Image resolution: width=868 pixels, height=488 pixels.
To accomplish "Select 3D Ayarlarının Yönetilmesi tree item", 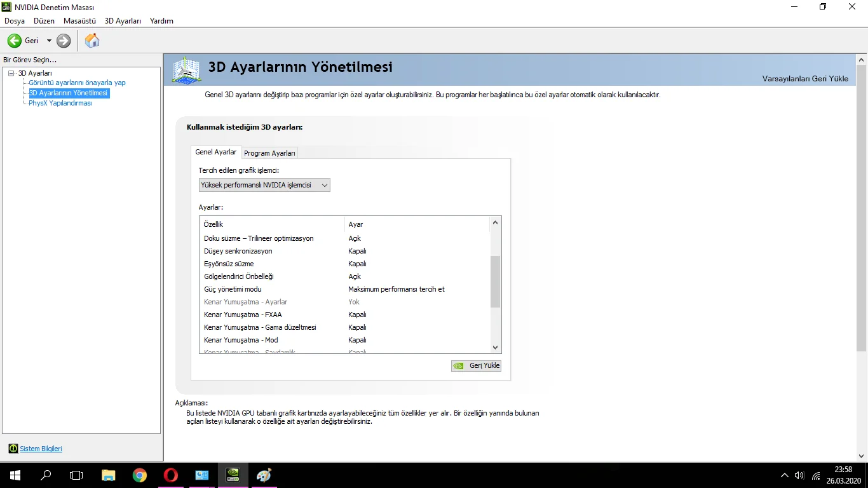I will tap(69, 93).
